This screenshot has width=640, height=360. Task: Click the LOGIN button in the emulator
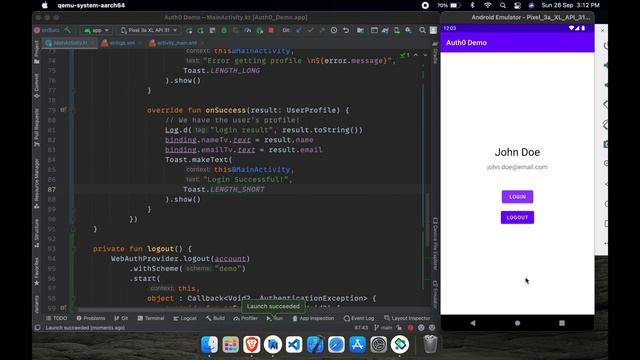[517, 197]
